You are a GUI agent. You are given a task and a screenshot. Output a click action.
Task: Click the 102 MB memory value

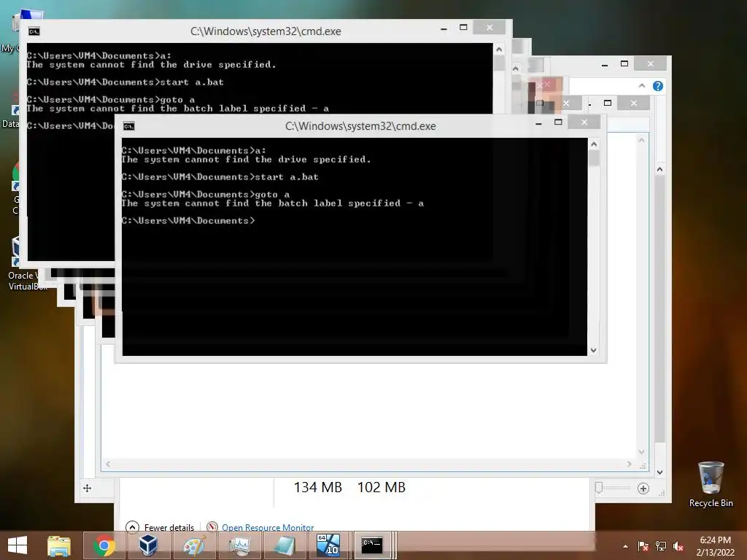(381, 487)
